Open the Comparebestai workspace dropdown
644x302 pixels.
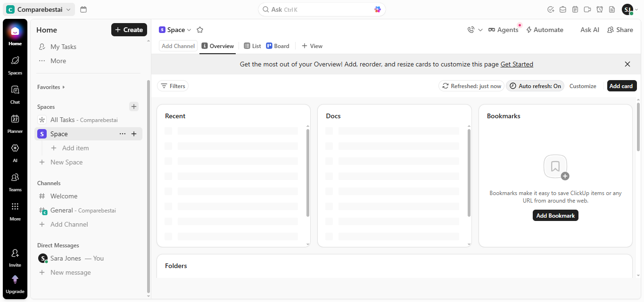39,9
